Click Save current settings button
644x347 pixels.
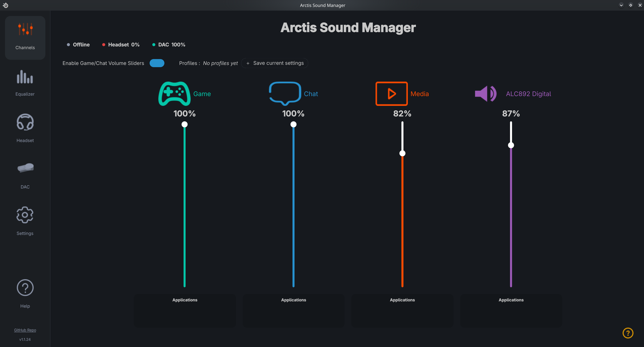(x=275, y=63)
